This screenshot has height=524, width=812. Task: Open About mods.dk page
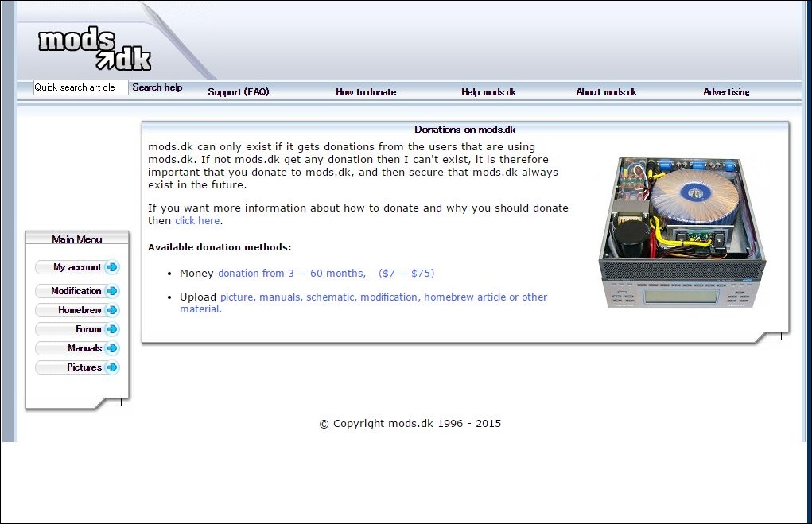(x=606, y=92)
